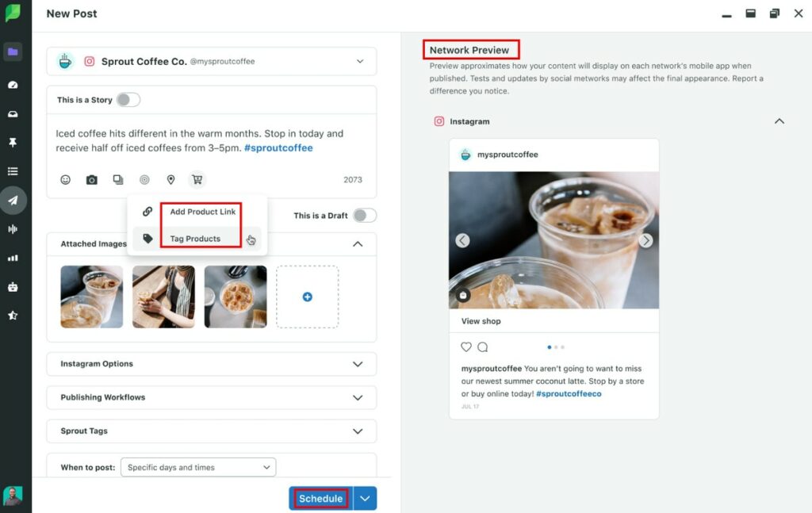The width and height of the screenshot is (812, 513).
Task: Collapse the Attached Images section
Action: click(x=358, y=244)
